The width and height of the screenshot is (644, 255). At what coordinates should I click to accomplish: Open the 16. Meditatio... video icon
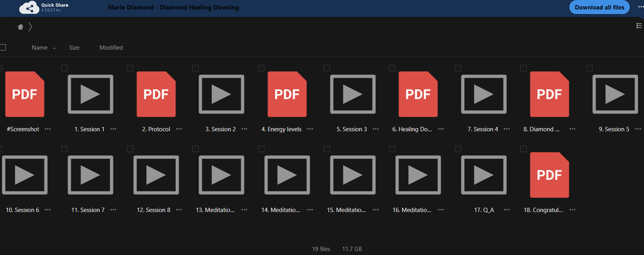click(x=418, y=175)
